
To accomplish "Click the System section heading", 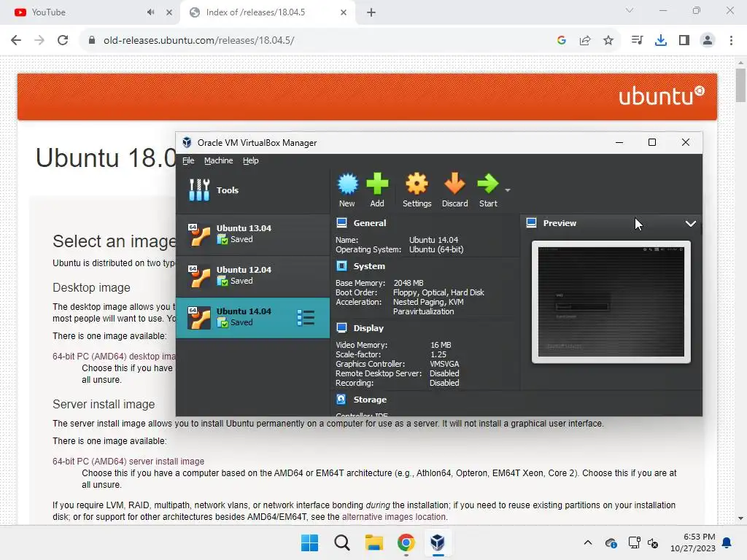I will pos(369,266).
